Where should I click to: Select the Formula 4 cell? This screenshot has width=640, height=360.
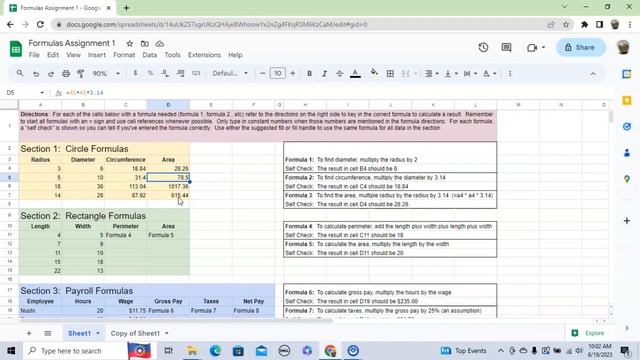pyautogui.click(x=125, y=235)
